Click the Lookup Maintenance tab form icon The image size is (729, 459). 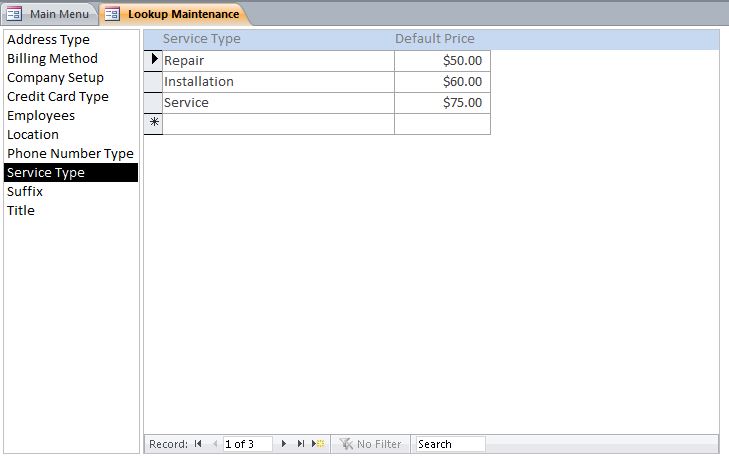(x=112, y=14)
